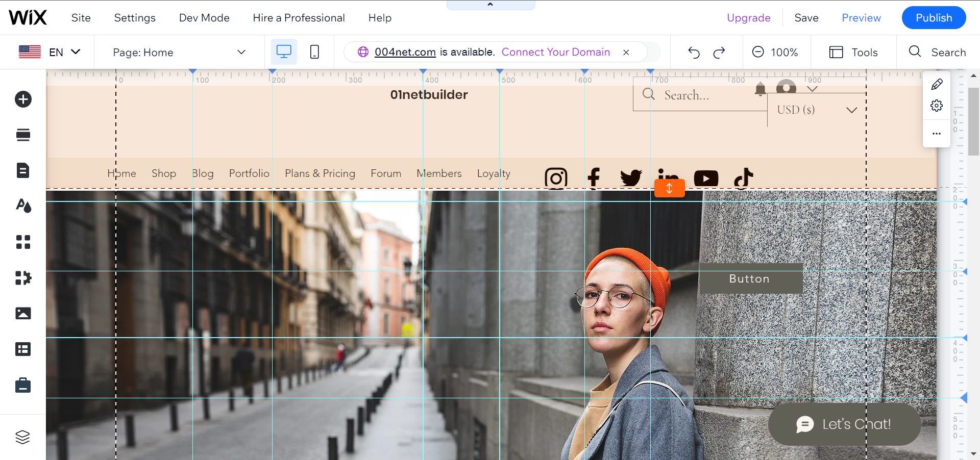The height and width of the screenshot is (460, 980).
Task: Click the Upgrade link
Action: [x=748, y=18]
